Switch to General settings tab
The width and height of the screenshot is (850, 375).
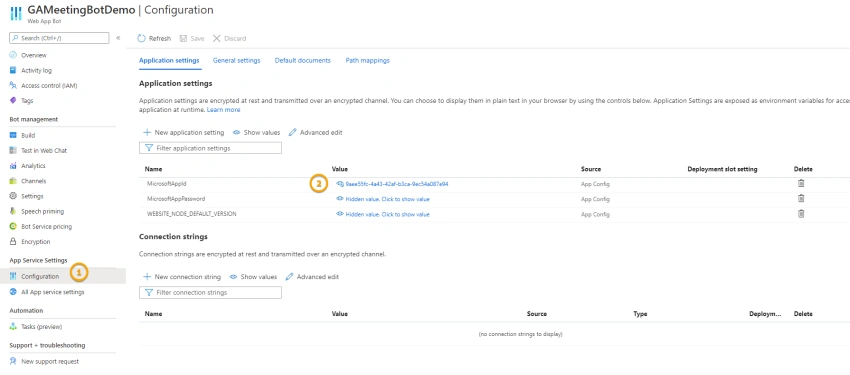236,61
